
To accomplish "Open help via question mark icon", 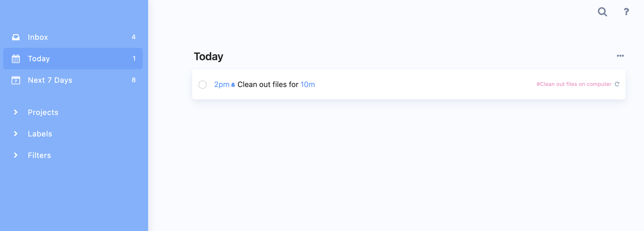I will coord(626,12).
